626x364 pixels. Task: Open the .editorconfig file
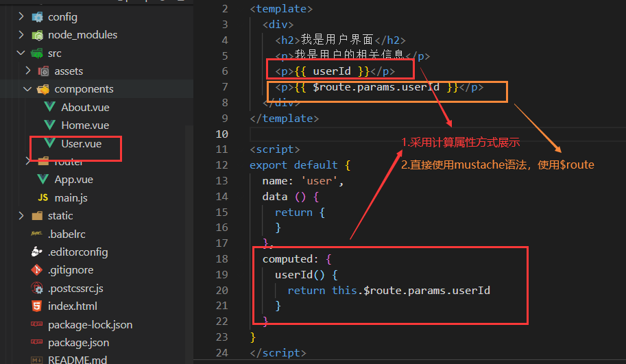78,252
